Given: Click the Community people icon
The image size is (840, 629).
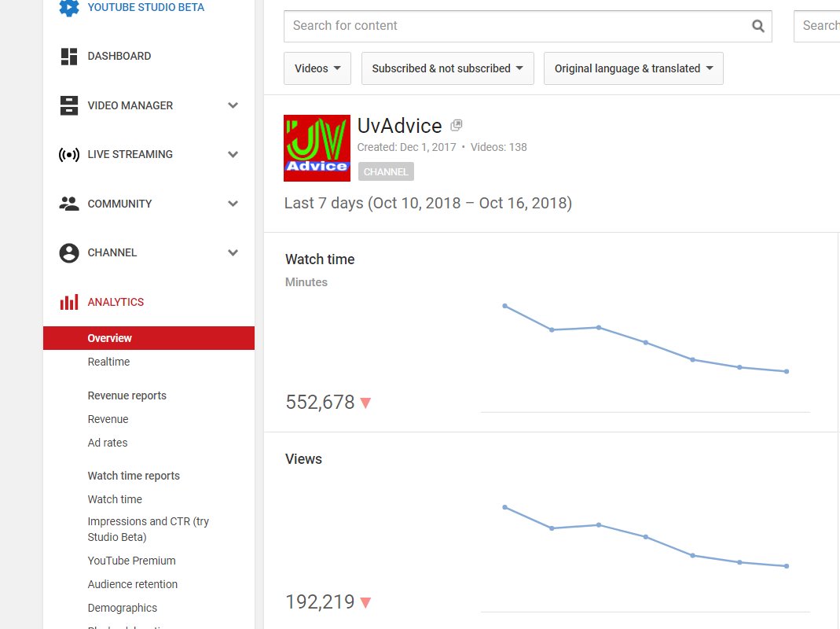Looking at the screenshot, I should [69, 204].
